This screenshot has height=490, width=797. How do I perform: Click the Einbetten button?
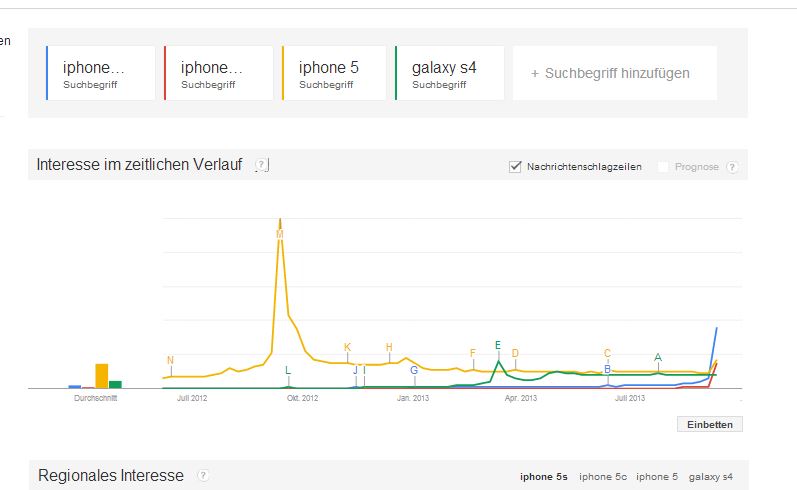click(x=709, y=424)
